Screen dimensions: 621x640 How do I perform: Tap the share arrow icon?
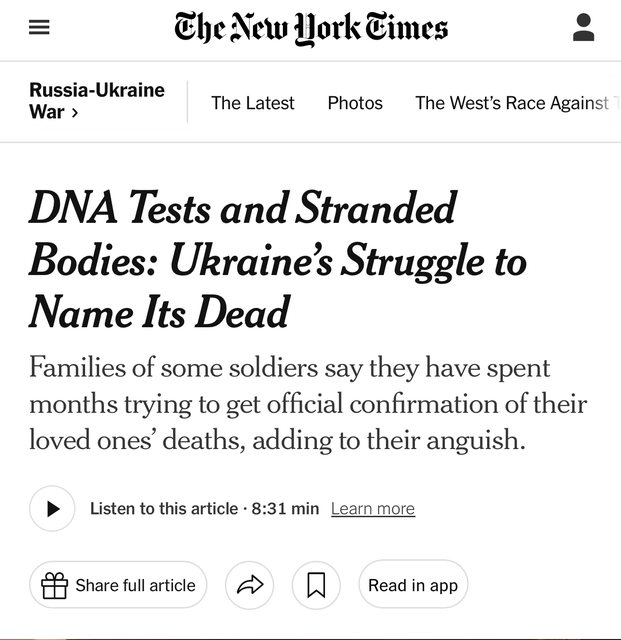pyautogui.click(x=250, y=585)
